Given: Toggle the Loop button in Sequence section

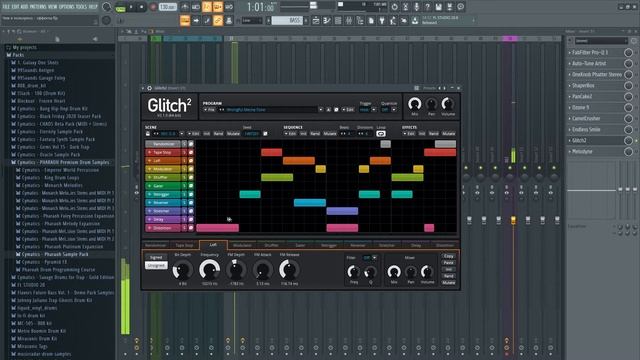Looking at the screenshot, I should point(381,134).
